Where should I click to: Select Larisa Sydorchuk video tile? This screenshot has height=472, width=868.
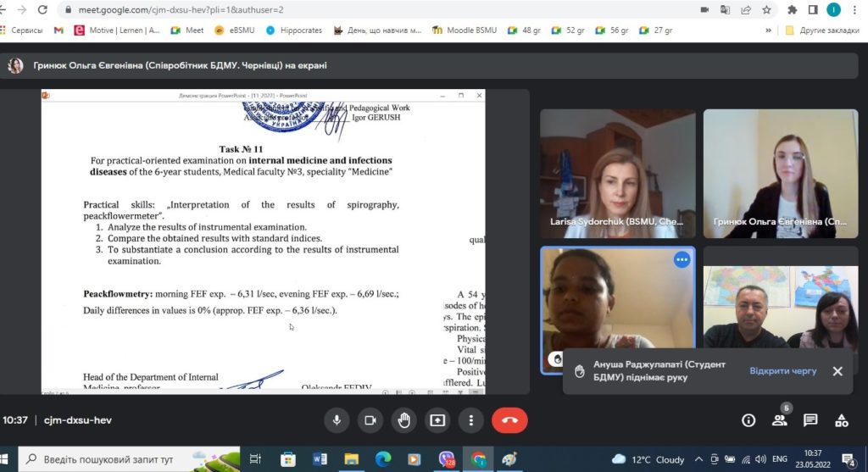tap(618, 174)
